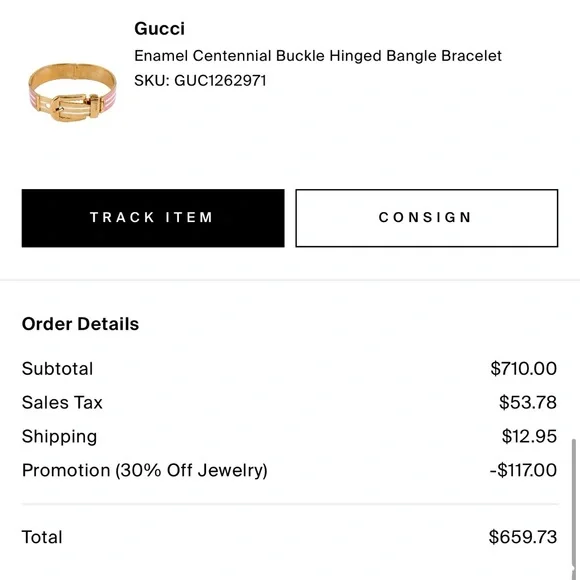Viewport: 580px width, 580px height.
Task: Open the Gucci bracelet product thumbnail
Action: (x=72, y=92)
